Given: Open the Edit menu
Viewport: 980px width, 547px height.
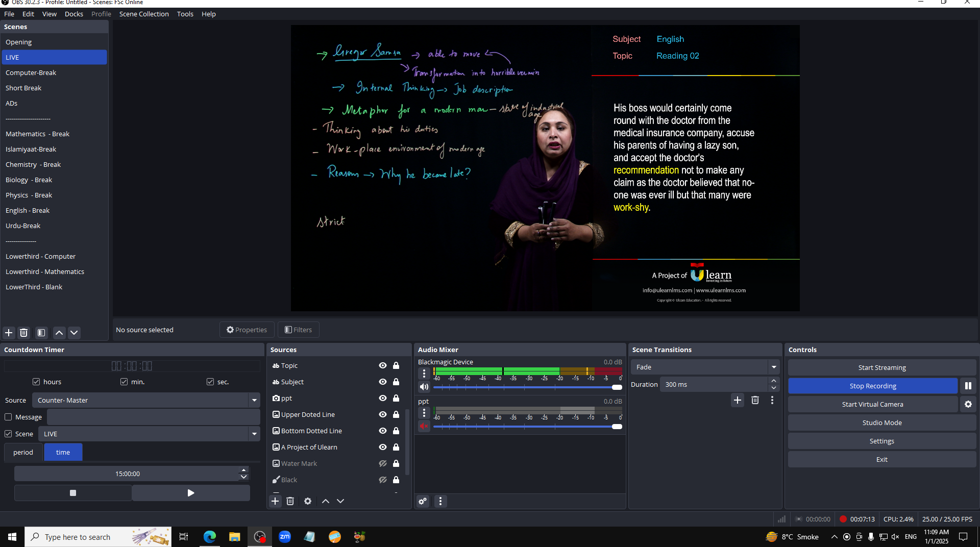Looking at the screenshot, I should click(28, 14).
